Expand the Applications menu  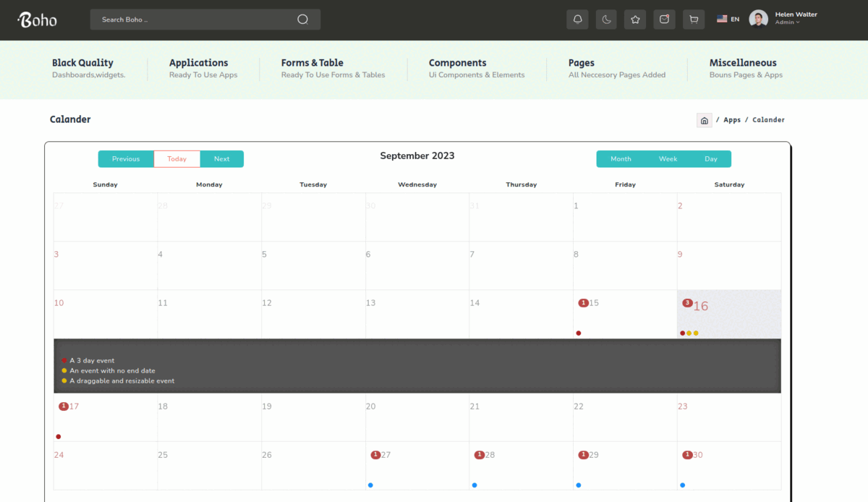[198, 63]
